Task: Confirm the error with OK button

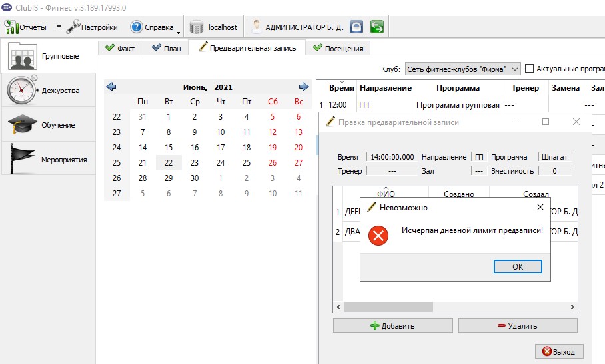Action: (x=518, y=267)
